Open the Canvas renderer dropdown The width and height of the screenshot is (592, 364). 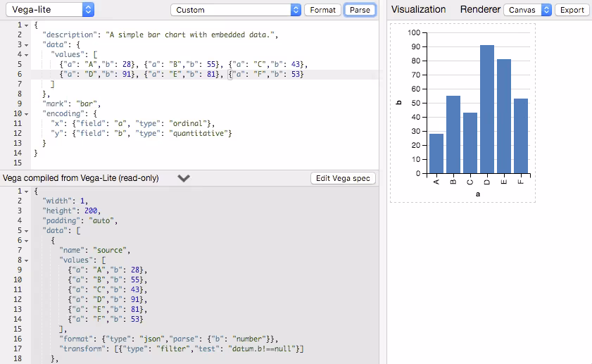pyautogui.click(x=527, y=10)
